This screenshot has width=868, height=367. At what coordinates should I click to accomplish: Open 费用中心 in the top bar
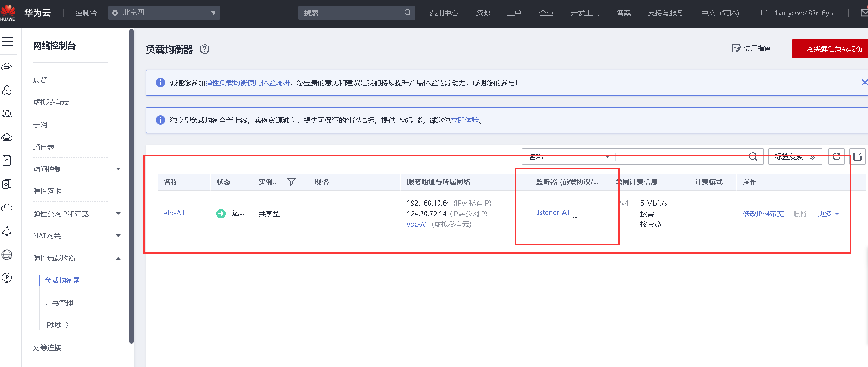pos(444,13)
